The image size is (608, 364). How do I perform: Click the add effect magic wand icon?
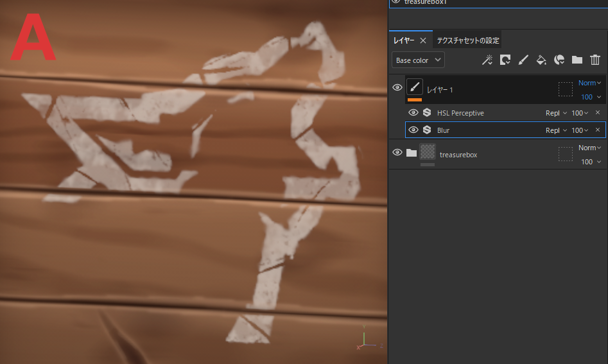click(x=487, y=60)
